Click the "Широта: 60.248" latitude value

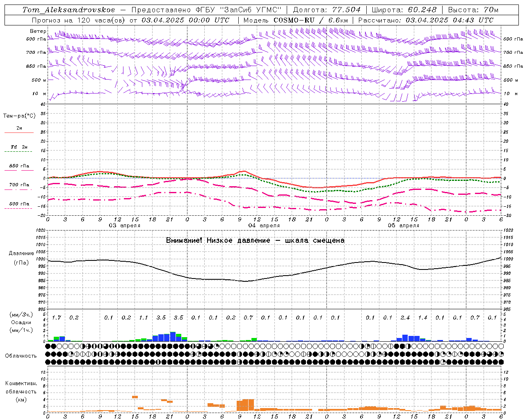click(404, 10)
